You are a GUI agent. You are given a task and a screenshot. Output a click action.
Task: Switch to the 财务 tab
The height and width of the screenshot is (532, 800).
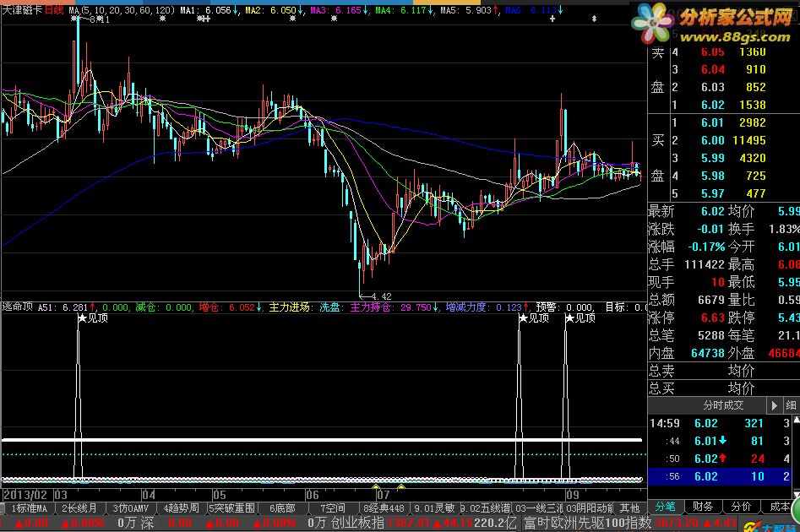click(x=703, y=507)
